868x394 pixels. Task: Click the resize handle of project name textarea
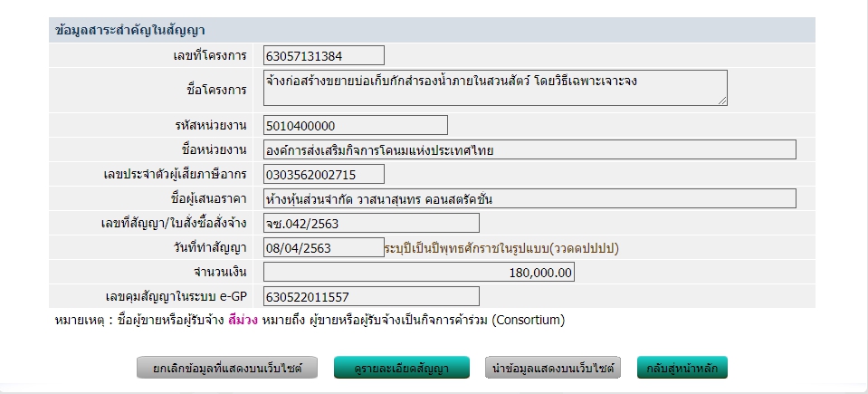pos(722,101)
